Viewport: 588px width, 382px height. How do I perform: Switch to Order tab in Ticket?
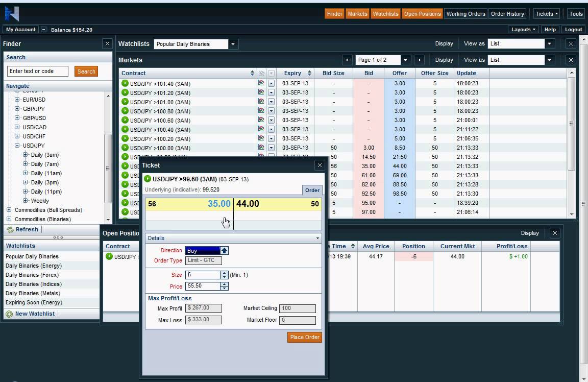point(312,190)
